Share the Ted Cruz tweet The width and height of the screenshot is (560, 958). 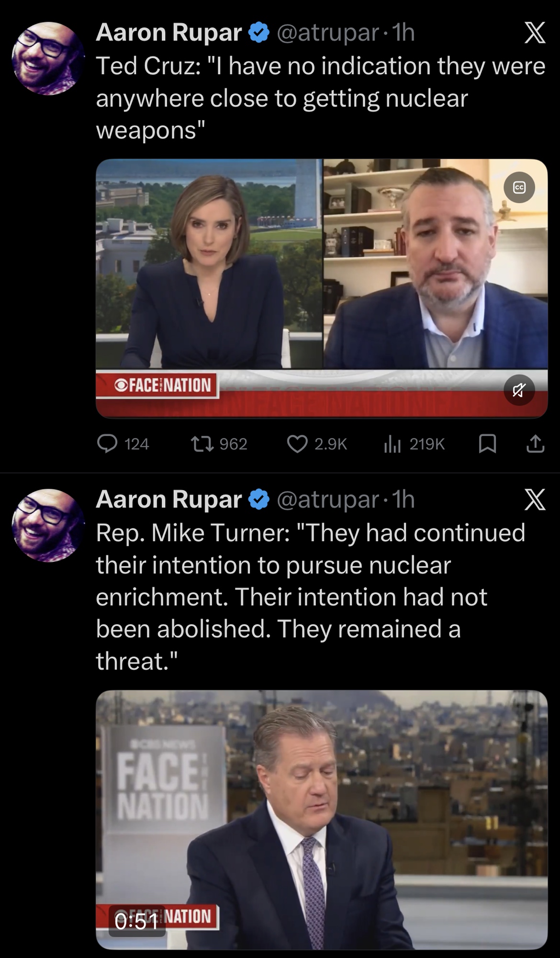pos(535,444)
